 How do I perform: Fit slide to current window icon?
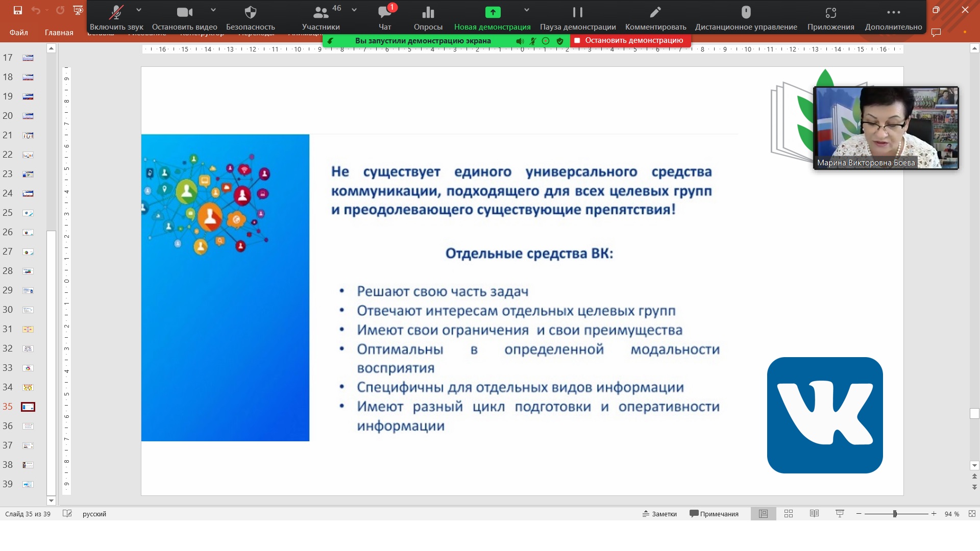coord(972,514)
